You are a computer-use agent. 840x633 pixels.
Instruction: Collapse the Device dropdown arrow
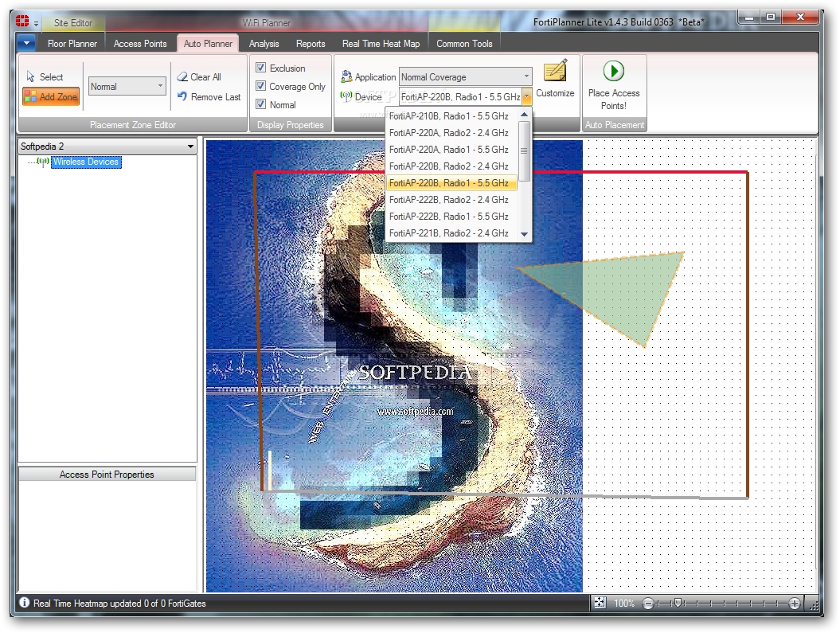[x=527, y=97]
